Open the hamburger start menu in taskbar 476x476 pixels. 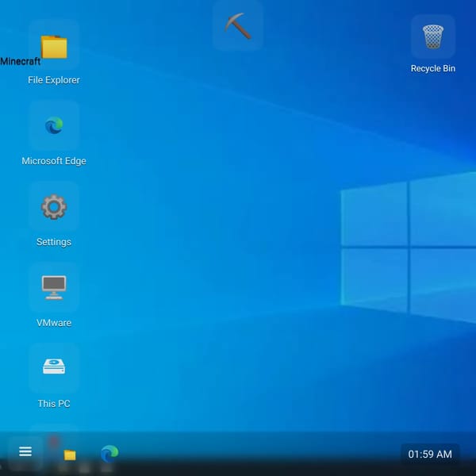[25, 451]
